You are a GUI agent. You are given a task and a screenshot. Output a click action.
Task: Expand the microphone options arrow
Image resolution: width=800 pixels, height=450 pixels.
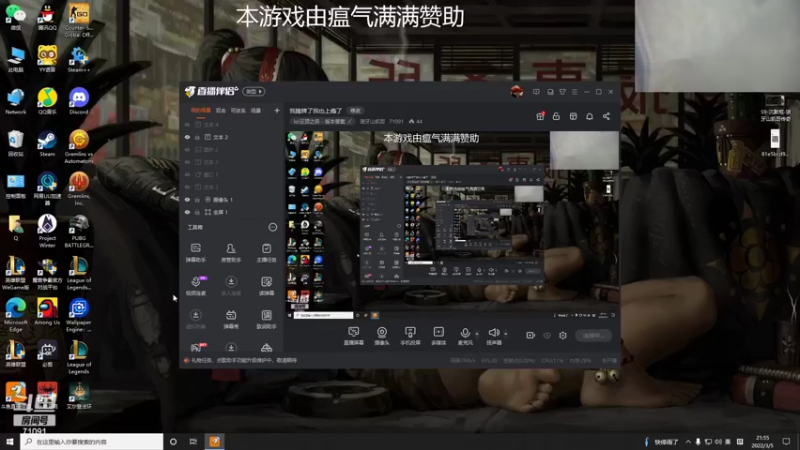pyautogui.click(x=477, y=334)
